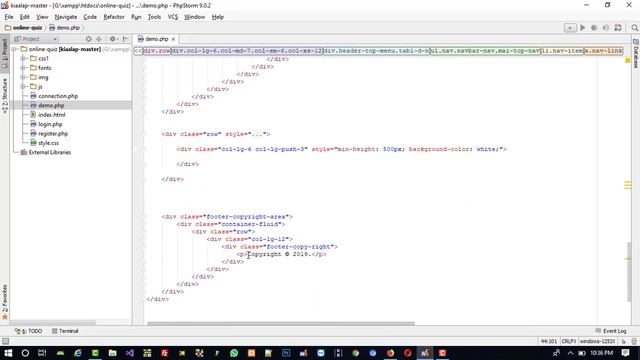The height and width of the screenshot is (360, 640).
Task: Open the Windows notification center icon
Action: (x=625, y=353)
